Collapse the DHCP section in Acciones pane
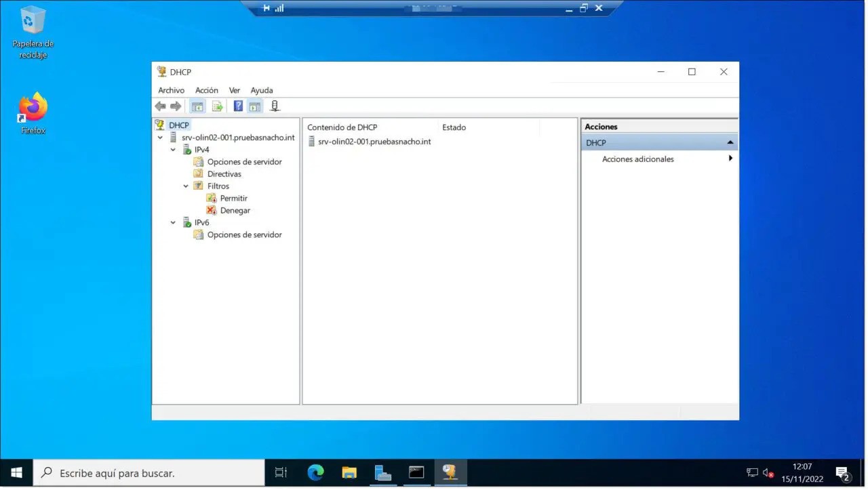 (730, 143)
